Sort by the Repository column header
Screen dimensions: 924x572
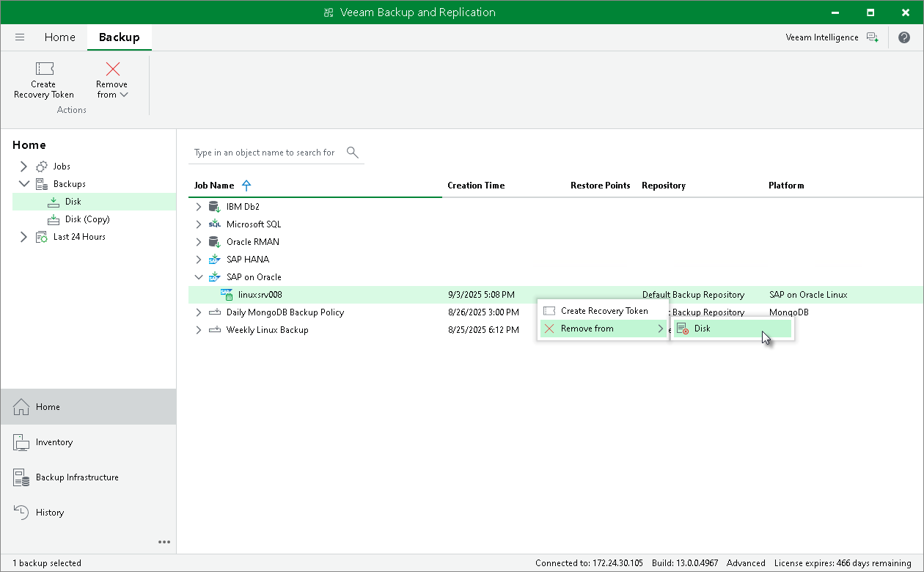coord(664,186)
